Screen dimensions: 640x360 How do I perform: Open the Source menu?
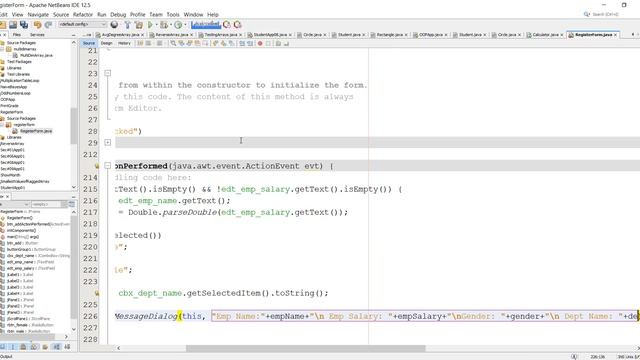click(x=61, y=15)
